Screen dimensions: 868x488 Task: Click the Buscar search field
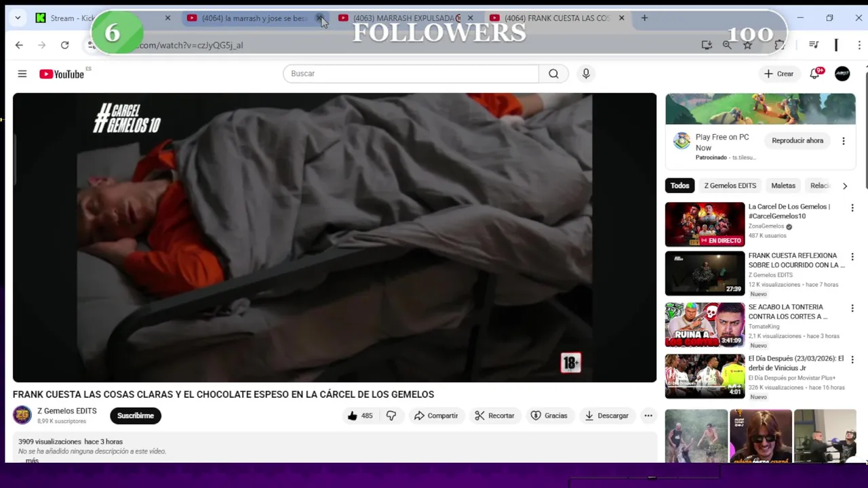pyautogui.click(x=411, y=73)
